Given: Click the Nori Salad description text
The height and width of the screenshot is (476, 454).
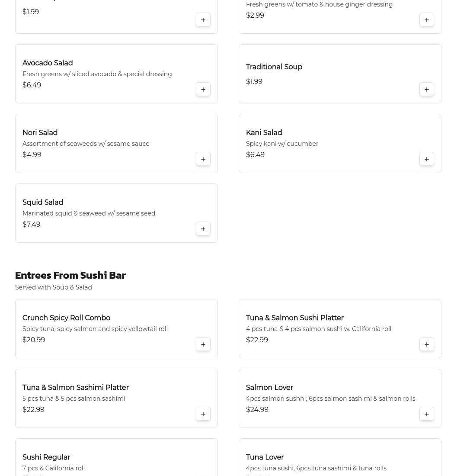Looking at the screenshot, I should click(x=86, y=144).
